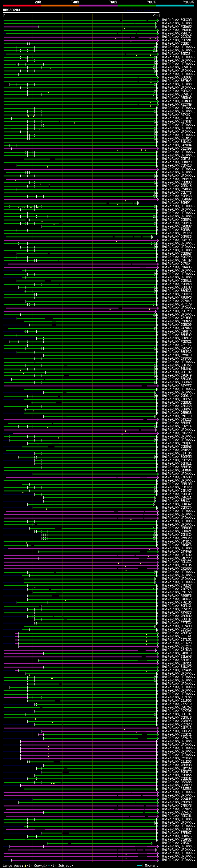
Task: Select the UniRef100_A4QWY3 label
Action: (177, 545)
